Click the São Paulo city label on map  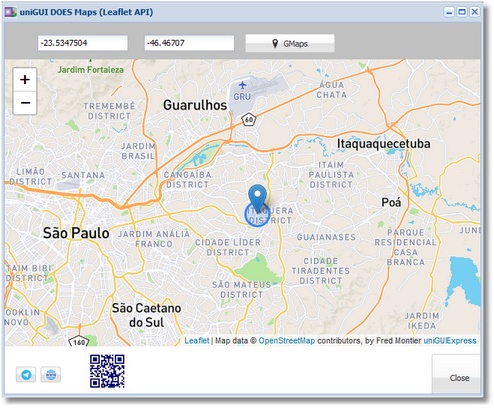(x=76, y=233)
